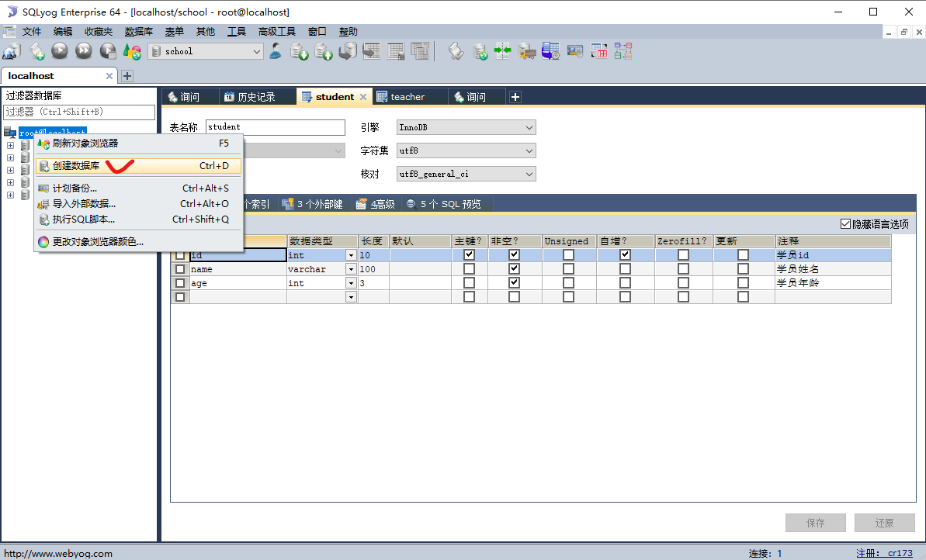Click refresh object browser toolbar icon

(x=132, y=51)
